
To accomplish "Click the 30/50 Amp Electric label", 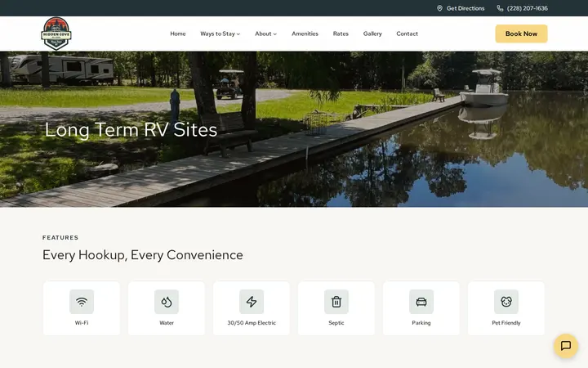I will pyautogui.click(x=252, y=323).
